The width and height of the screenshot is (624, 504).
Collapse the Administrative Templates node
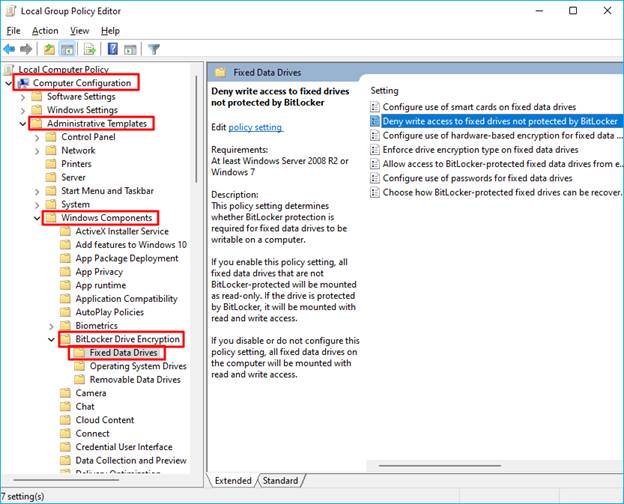pos(23,124)
